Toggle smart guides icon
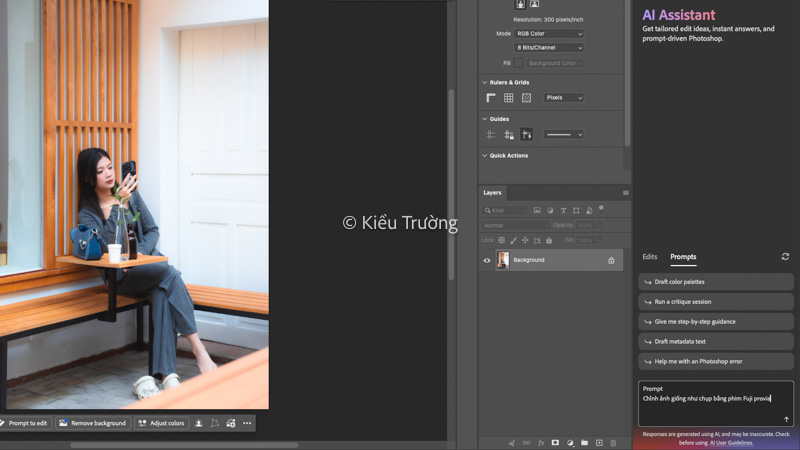 click(526, 135)
